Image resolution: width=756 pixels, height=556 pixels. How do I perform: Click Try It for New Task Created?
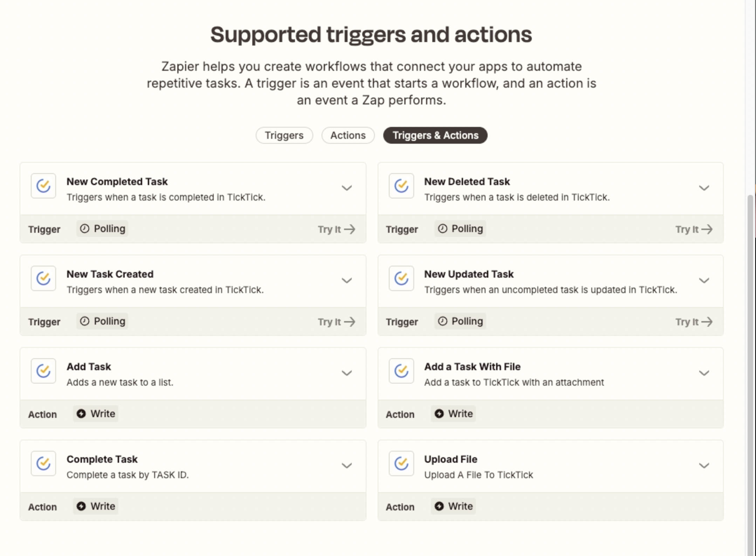coord(336,322)
